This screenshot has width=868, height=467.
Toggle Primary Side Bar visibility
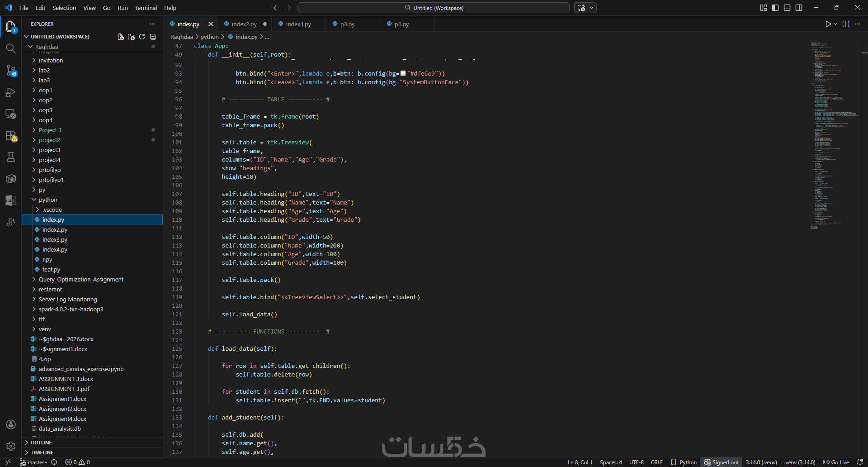point(775,8)
